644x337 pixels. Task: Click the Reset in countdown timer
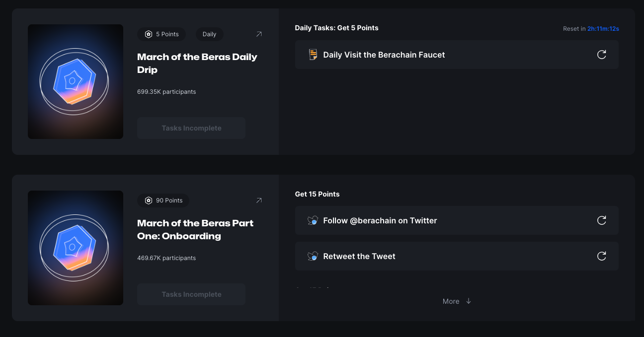[x=591, y=29]
